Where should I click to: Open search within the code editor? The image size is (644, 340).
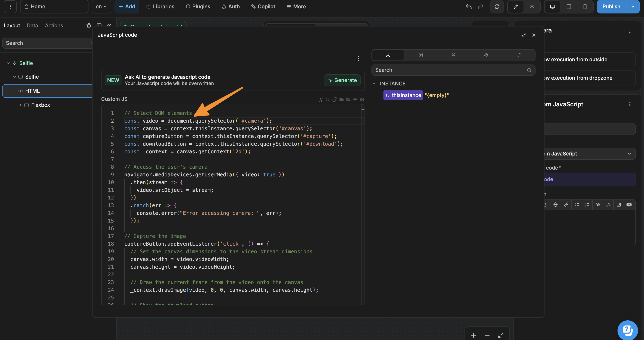(328, 100)
